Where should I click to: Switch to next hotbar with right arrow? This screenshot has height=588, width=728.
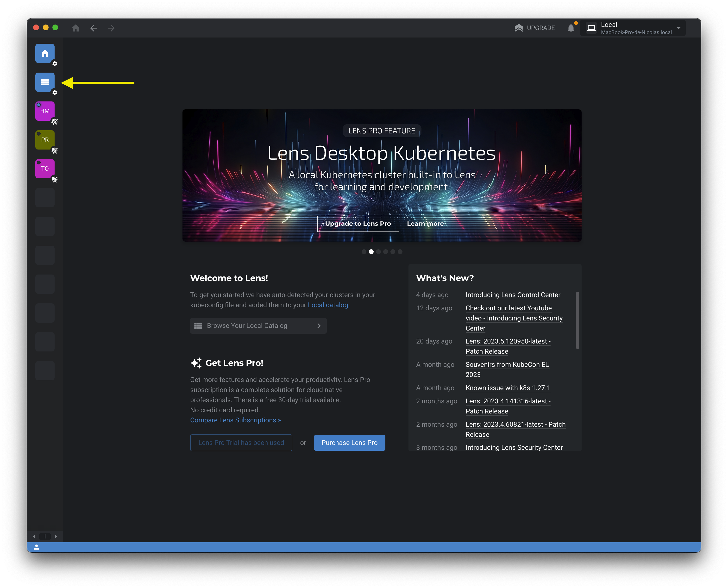[56, 537]
